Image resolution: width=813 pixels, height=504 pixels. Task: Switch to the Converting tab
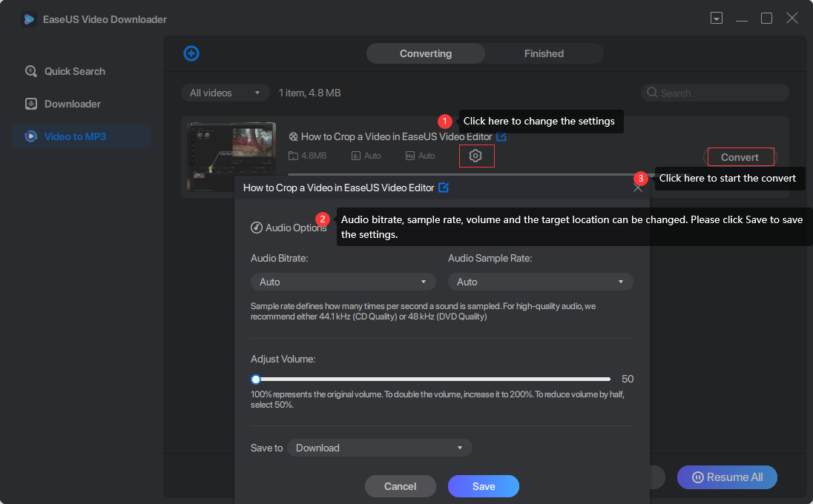coord(426,53)
